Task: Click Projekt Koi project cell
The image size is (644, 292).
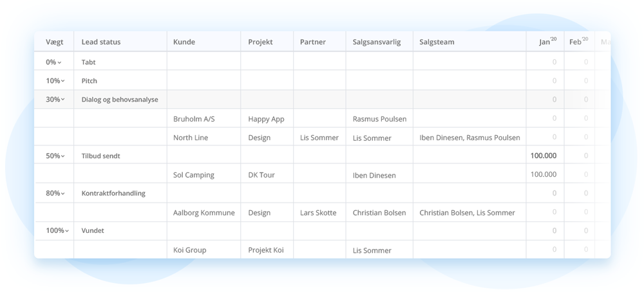Action: click(266, 250)
